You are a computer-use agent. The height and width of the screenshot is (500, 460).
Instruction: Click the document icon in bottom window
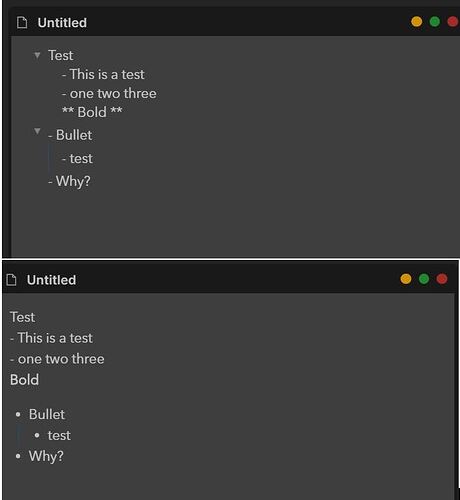pos(11,280)
